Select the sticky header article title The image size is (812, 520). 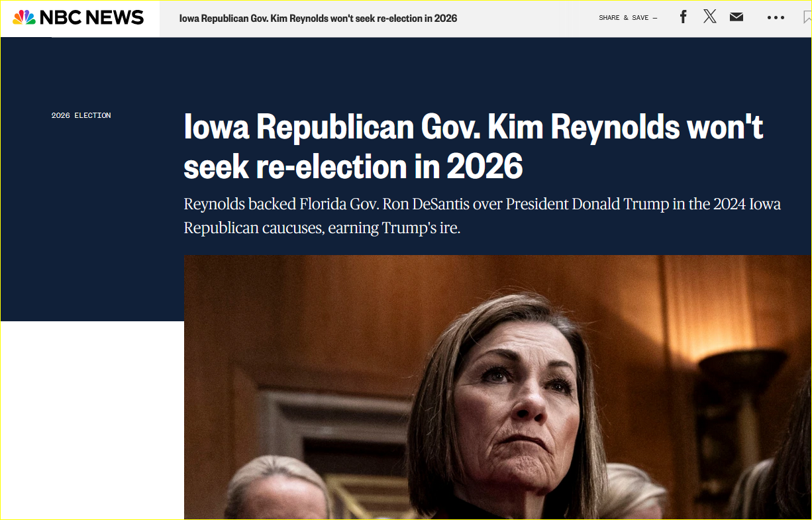coord(318,18)
